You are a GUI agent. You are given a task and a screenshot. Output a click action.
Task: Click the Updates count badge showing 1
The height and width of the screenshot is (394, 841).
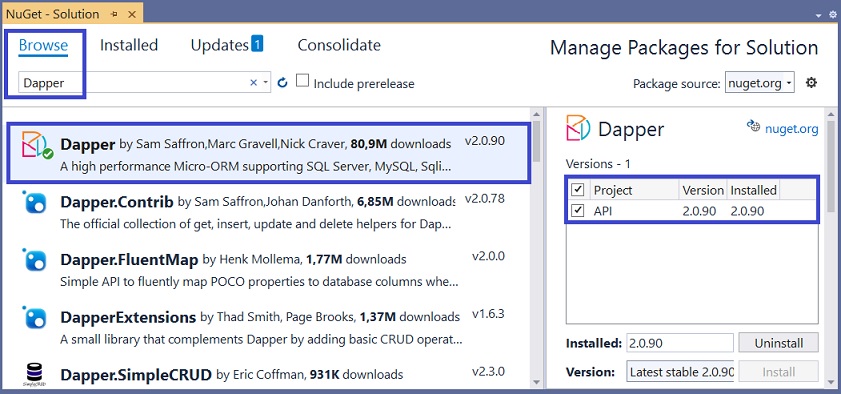click(257, 43)
